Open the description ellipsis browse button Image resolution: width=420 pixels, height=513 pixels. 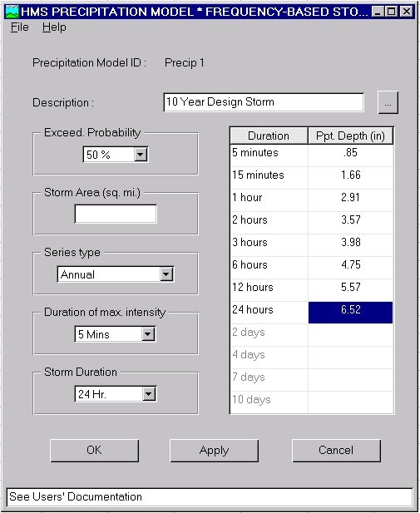click(388, 103)
